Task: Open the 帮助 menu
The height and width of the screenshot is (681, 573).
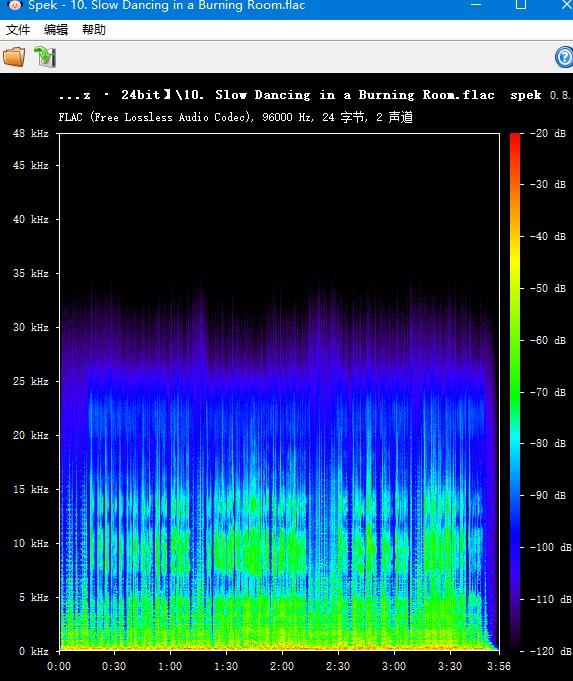Action: point(94,30)
